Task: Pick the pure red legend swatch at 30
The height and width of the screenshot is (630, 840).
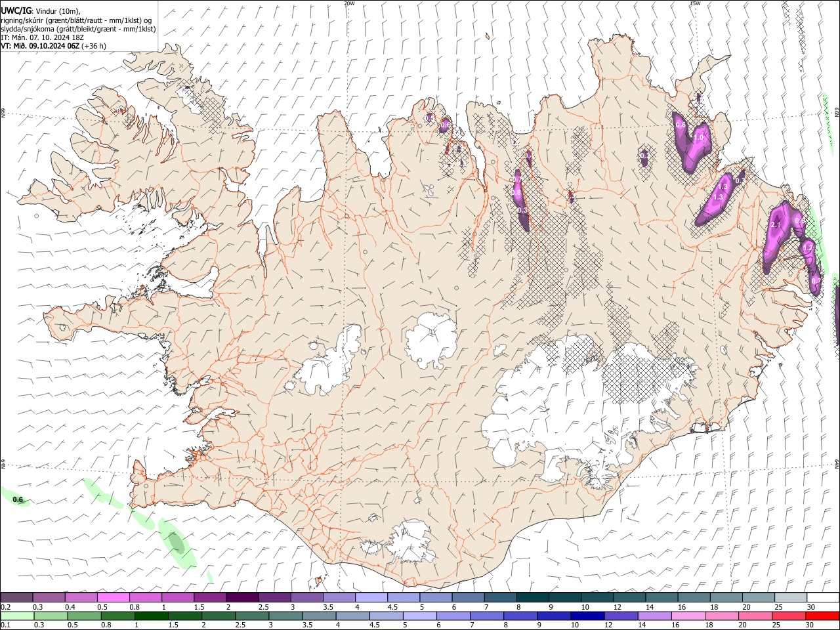Action: click(822, 616)
